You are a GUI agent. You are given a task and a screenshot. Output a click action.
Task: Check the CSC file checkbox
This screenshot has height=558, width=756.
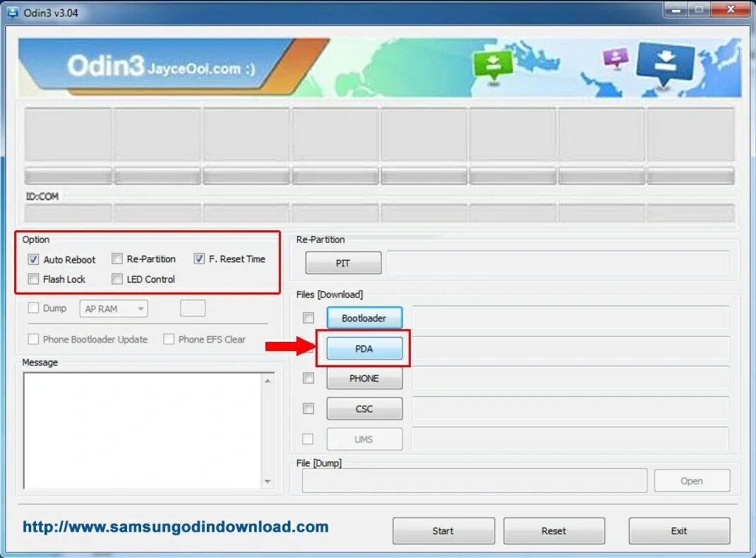pyautogui.click(x=308, y=409)
